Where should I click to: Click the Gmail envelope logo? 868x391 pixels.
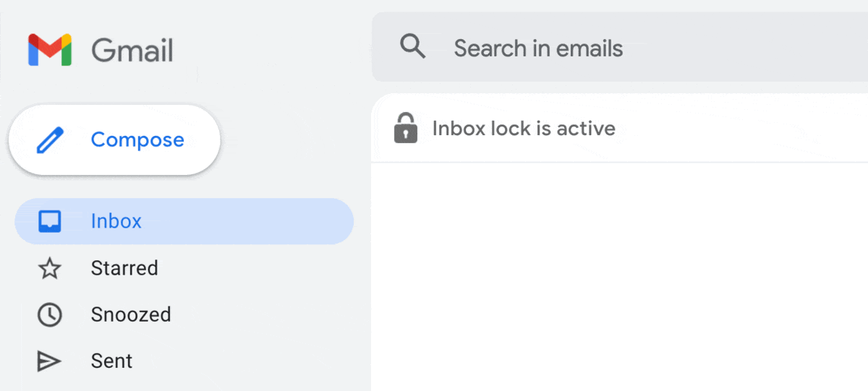click(50, 50)
